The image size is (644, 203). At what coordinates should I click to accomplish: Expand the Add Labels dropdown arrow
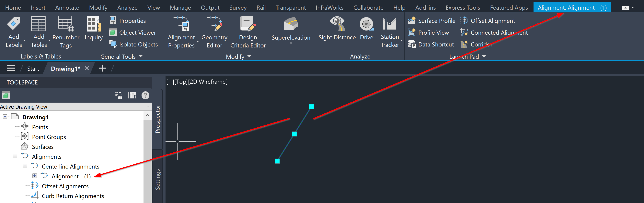pos(25,41)
